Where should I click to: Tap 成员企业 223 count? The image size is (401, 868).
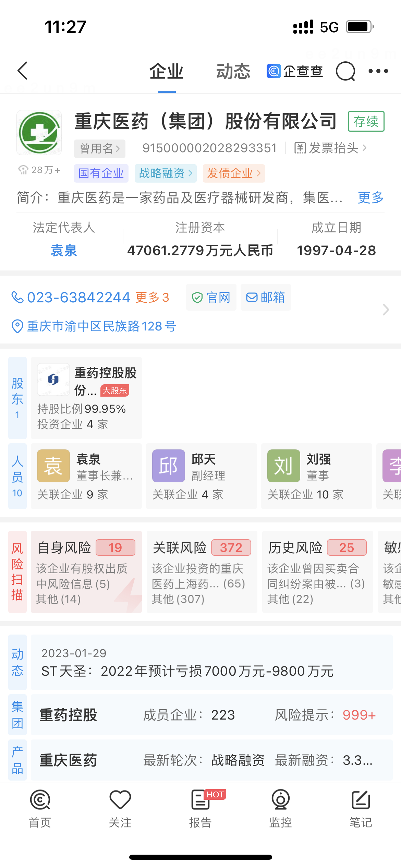(189, 715)
